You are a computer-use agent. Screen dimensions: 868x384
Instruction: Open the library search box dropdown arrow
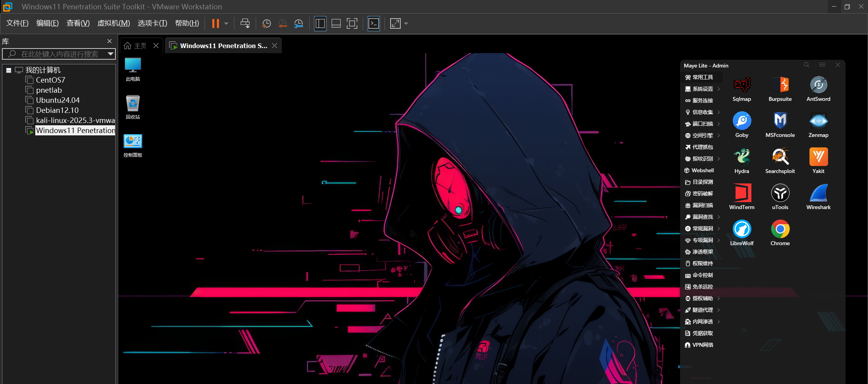tap(110, 54)
